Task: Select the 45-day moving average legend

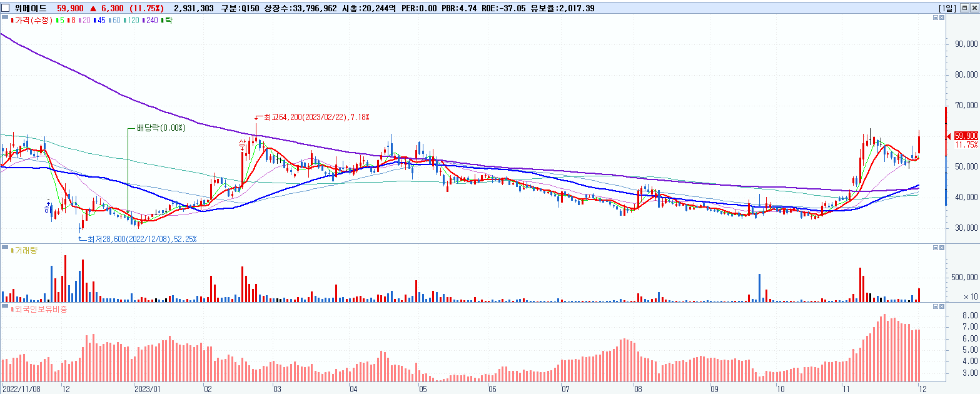Action: pyautogui.click(x=99, y=21)
